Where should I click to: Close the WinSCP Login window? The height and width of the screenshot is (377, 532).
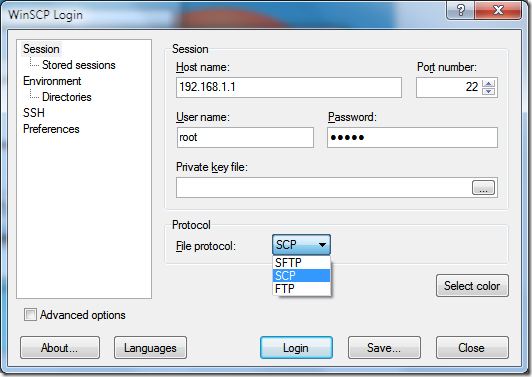(498, 10)
